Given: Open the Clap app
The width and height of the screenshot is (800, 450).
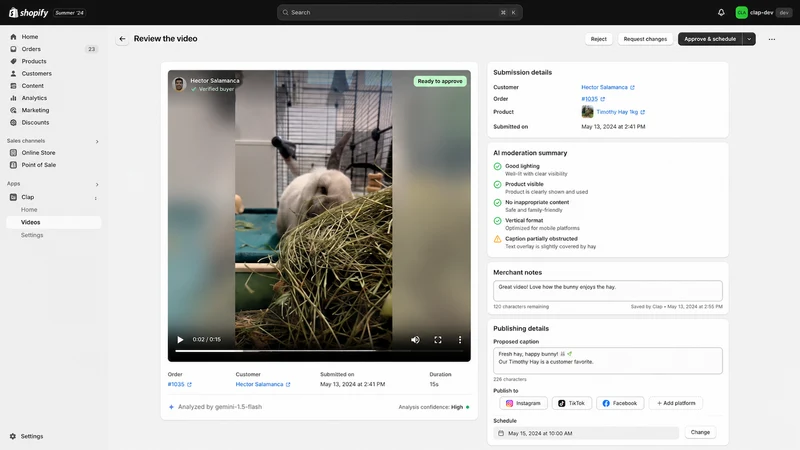Looking at the screenshot, I should (x=28, y=197).
